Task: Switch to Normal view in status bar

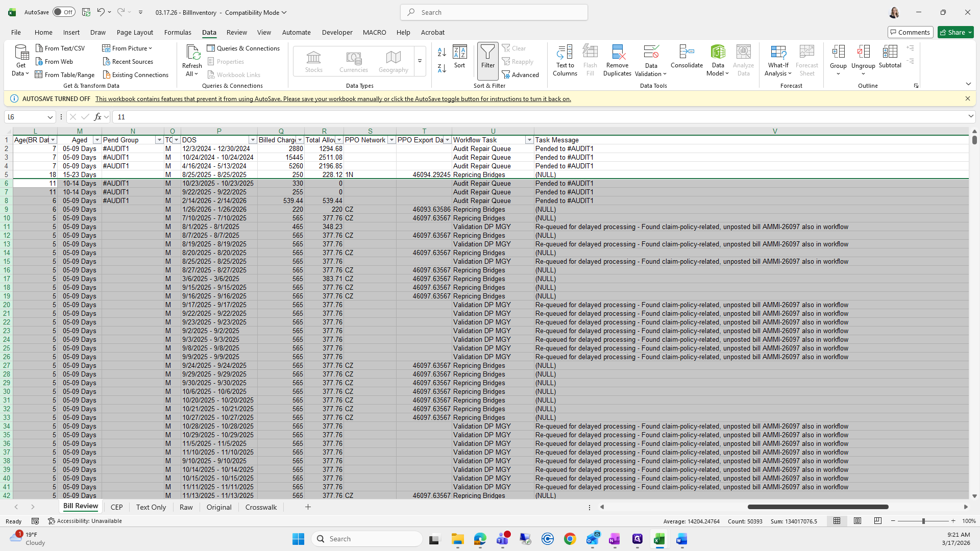Action: point(837,521)
